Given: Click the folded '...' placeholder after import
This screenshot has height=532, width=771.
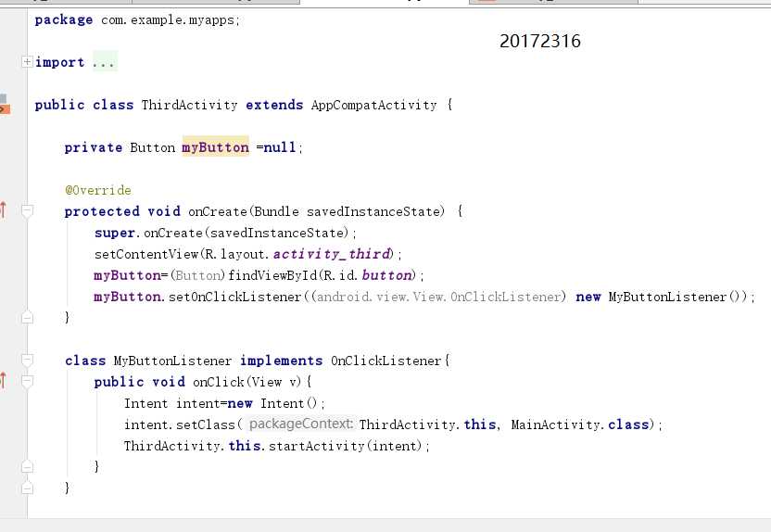Looking at the screenshot, I should (104, 61).
